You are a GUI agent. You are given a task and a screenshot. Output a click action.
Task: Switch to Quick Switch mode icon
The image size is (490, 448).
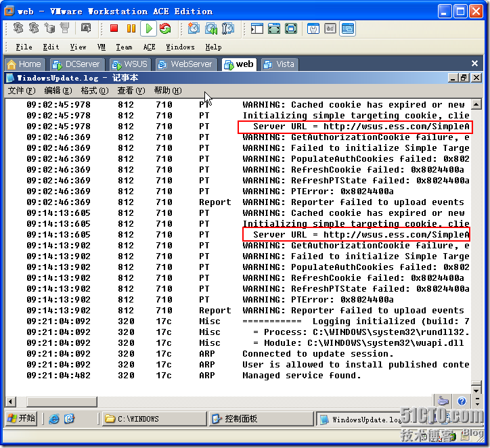273,28
